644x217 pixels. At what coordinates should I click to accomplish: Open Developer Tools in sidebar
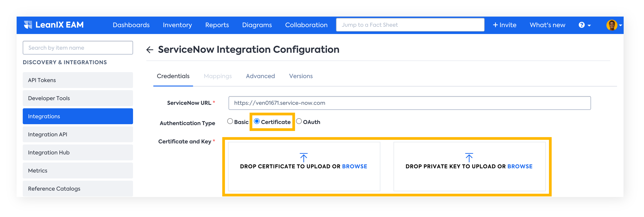click(78, 98)
